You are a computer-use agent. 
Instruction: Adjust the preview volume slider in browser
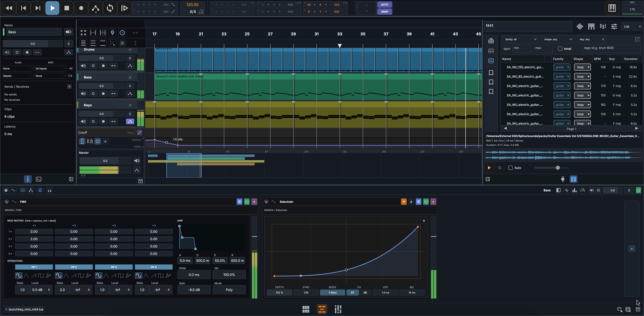pyautogui.click(x=551, y=168)
